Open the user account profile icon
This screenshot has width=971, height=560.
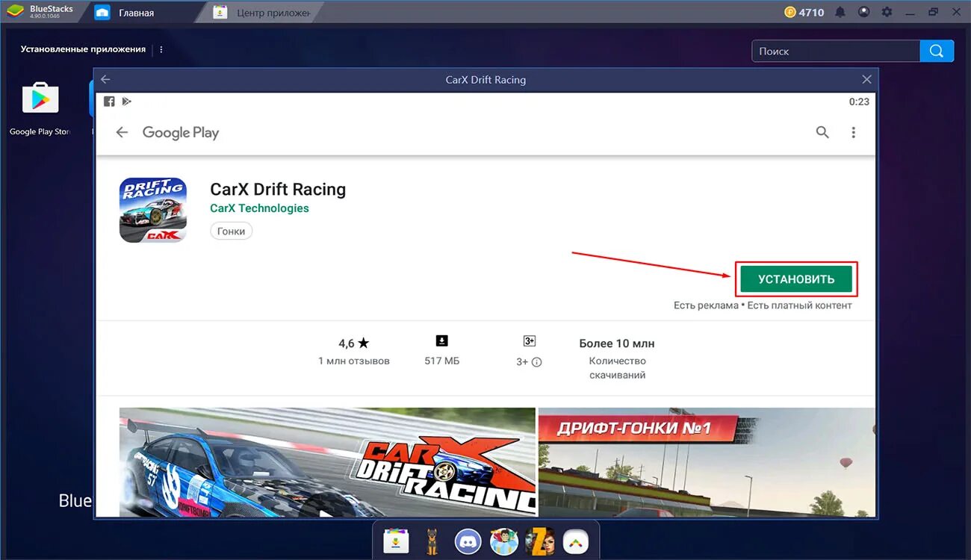(x=864, y=12)
